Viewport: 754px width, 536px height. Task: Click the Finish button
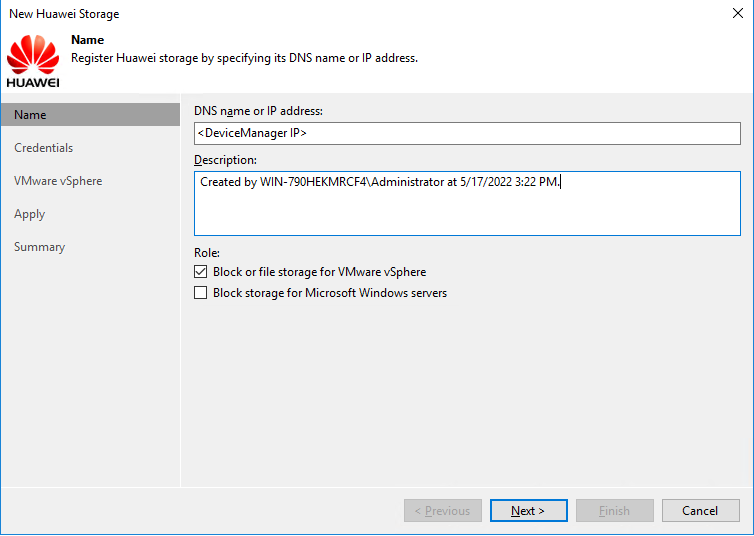tap(615, 511)
